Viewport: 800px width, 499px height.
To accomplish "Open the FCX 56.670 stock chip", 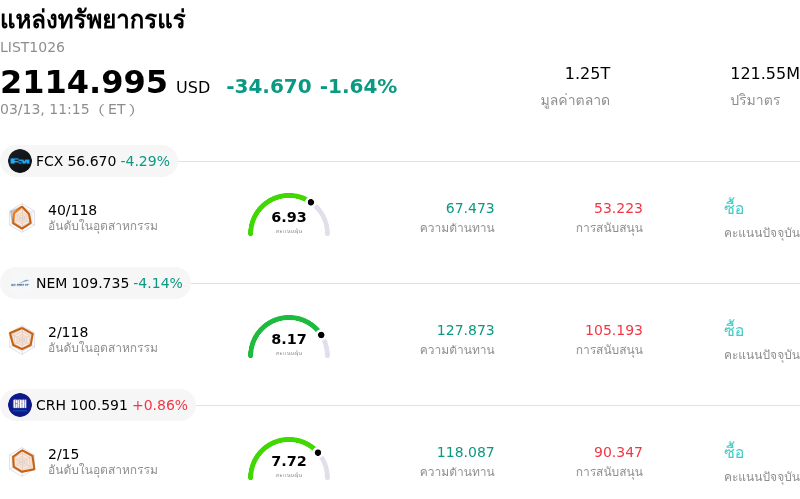I will tap(90, 161).
